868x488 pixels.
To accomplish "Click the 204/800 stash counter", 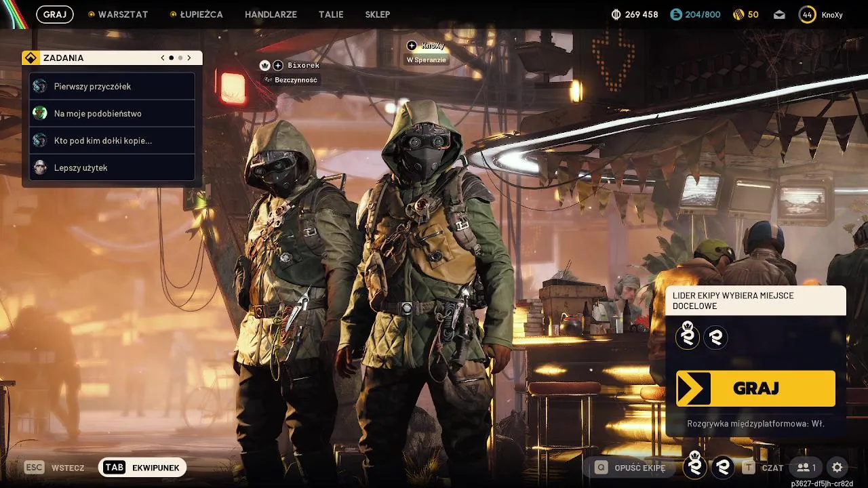I will 703,14.
